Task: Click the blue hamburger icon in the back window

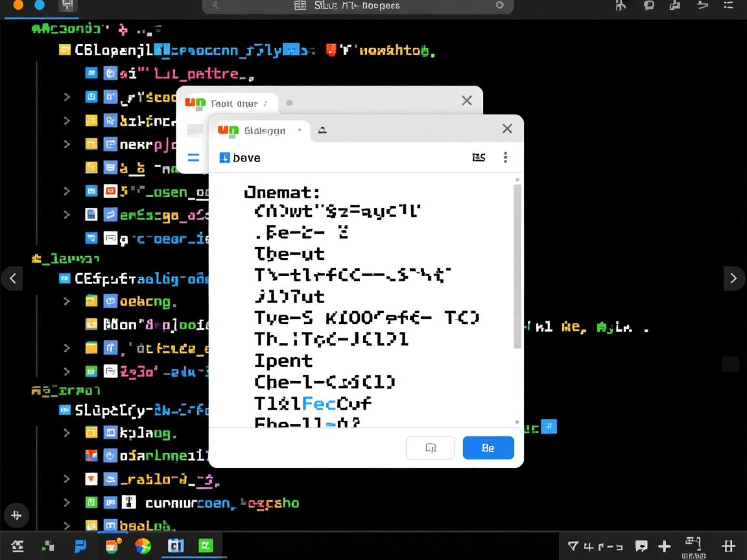Action: (x=193, y=157)
